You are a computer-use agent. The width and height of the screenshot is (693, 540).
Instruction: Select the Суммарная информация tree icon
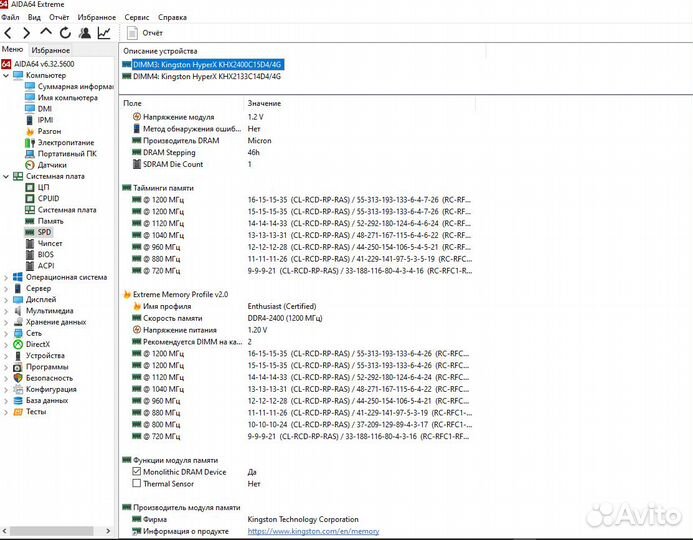point(30,86)
